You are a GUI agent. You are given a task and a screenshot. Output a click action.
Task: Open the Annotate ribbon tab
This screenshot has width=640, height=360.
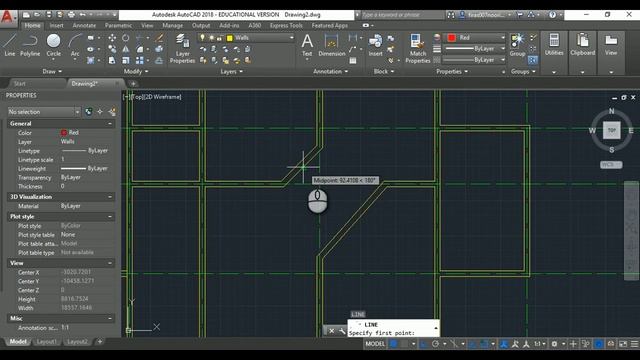tap(84, 25)
